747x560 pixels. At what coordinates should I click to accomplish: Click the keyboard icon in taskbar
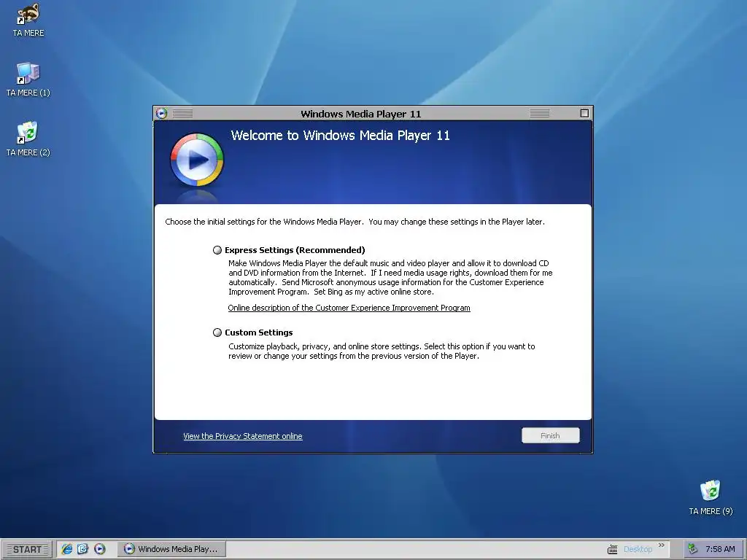pos(612,550)
